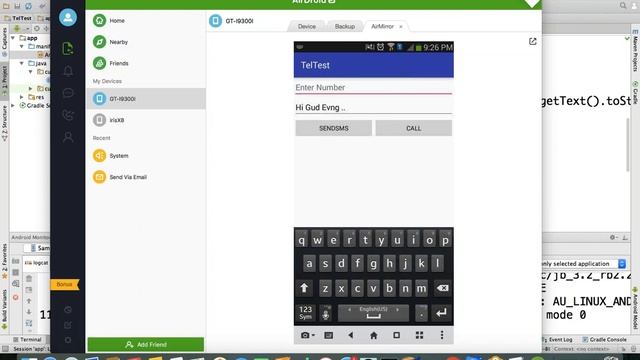The image size is (640, 360).
Task: Open contacts person icon in AirDroid sidebar
Action: coord(68,137)
